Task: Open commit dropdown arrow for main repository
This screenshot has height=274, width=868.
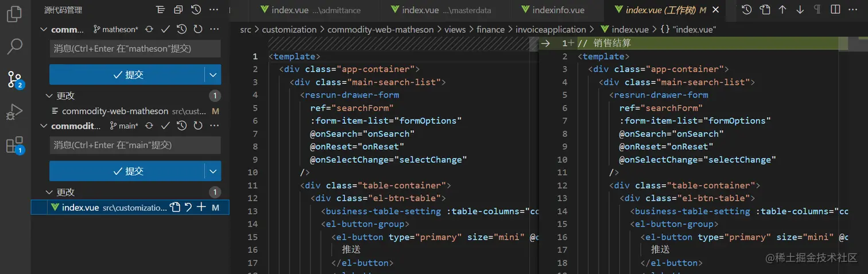Action: pos(213,171)
